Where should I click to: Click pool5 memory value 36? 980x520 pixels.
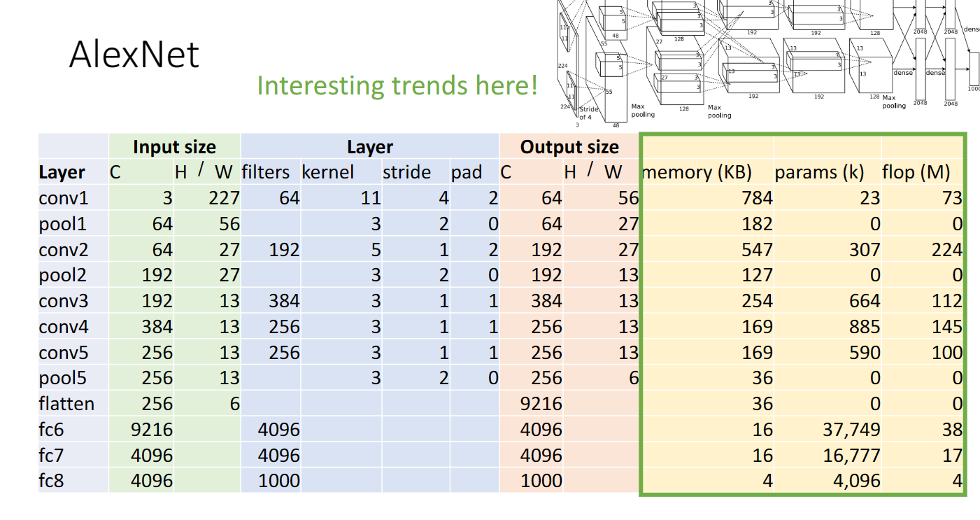762,378
